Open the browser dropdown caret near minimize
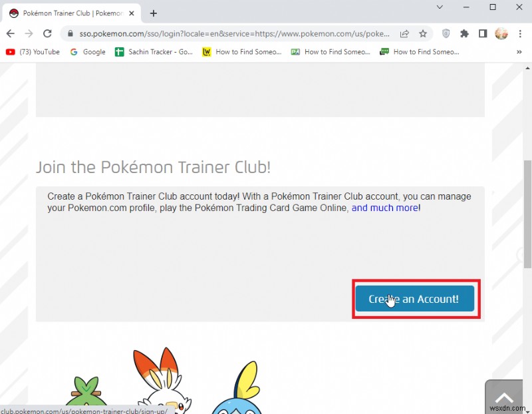The image size is (532, 414). tap(440, 7)
